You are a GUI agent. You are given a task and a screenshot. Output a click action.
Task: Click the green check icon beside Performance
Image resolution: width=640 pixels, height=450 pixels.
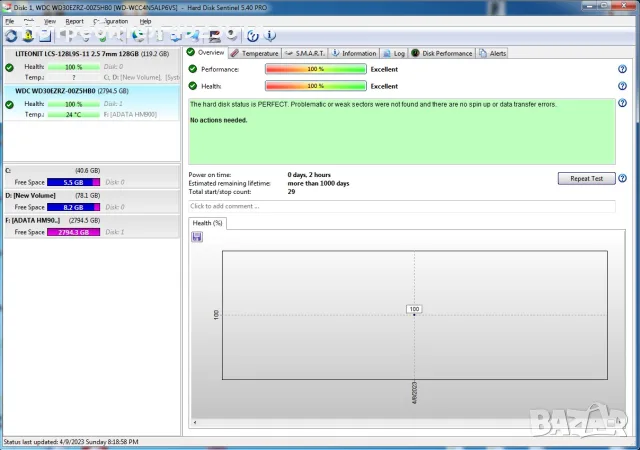193,69
